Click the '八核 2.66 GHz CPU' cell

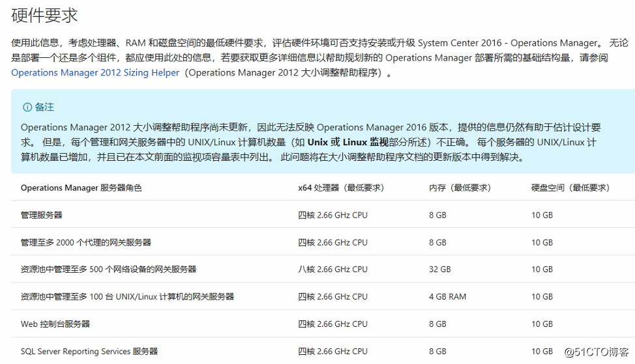pos(333,270)
